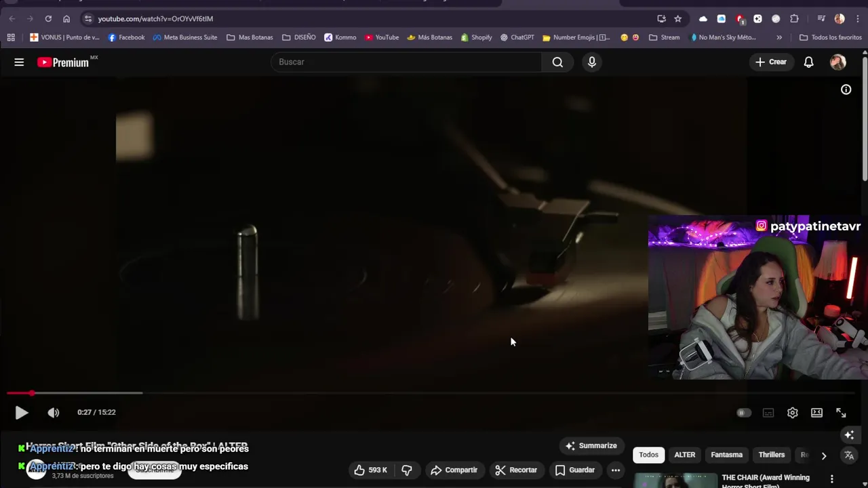Bookmark this page with star

coord(677,19)
